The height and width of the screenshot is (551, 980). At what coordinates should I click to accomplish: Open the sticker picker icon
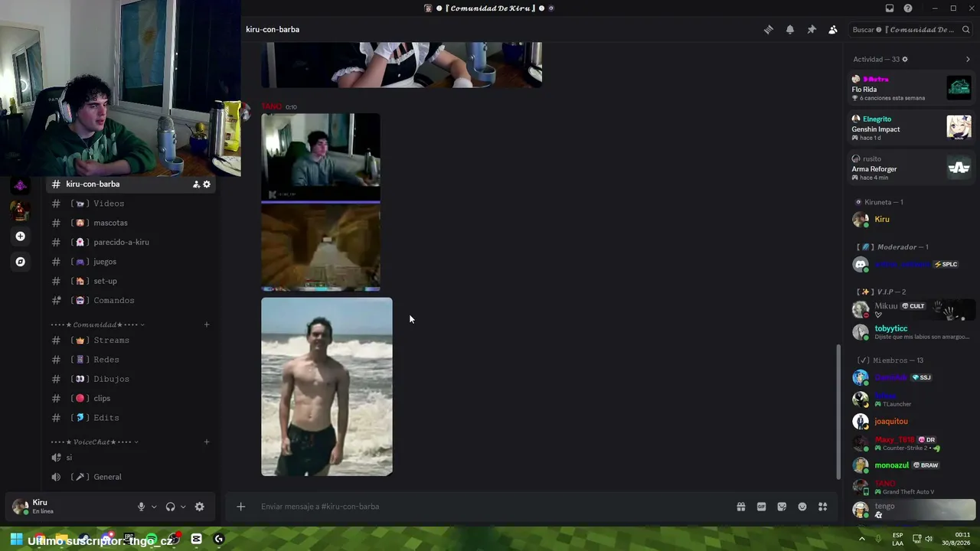point(782,507)
